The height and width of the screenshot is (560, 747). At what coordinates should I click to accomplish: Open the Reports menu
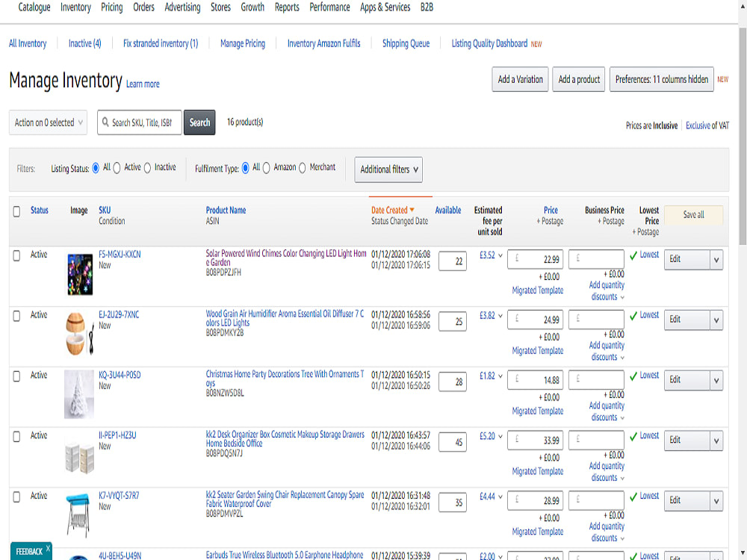click(287, 7)
